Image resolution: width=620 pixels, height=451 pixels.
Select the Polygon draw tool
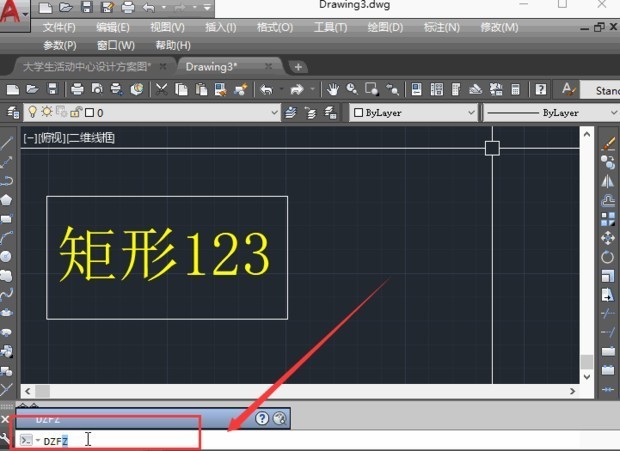pyautogui.click(x=7, y=199)
